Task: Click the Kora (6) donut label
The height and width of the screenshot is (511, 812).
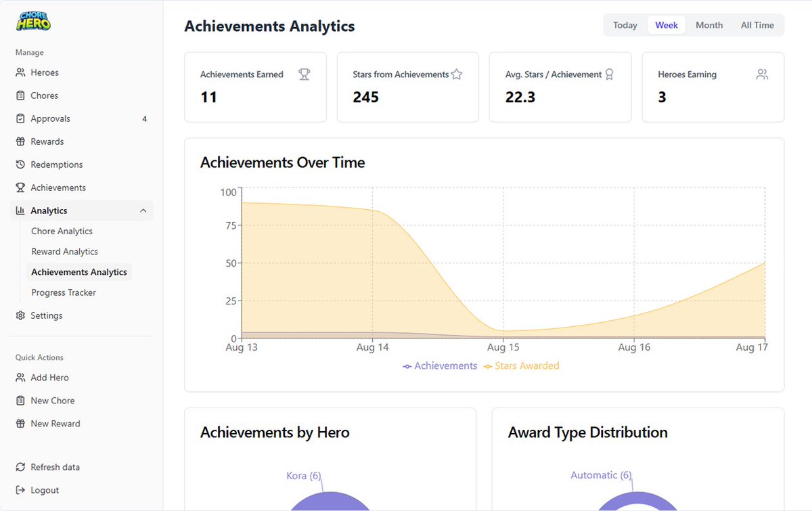Action: pos(304,476)
